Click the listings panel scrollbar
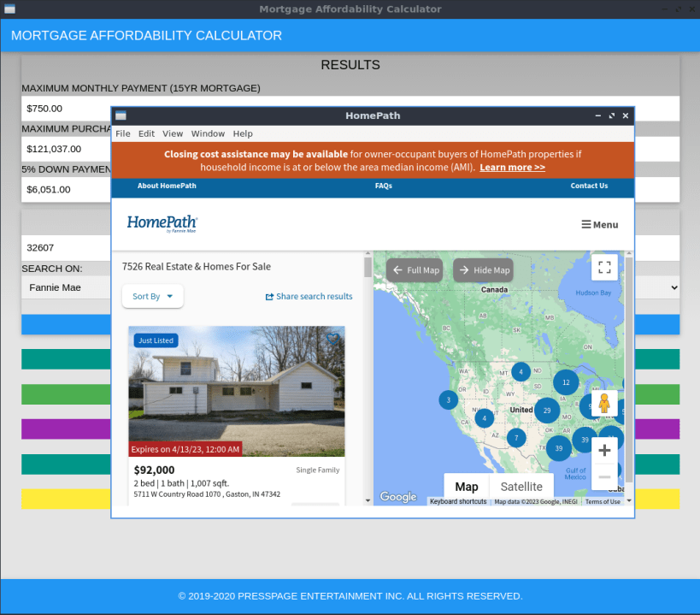700x615 pixels. click(x=368, y=268)
